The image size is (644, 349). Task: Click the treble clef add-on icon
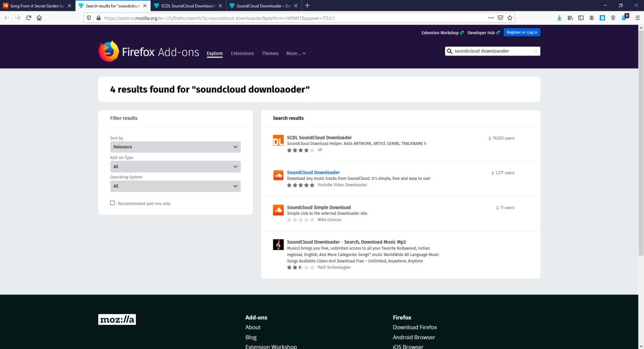pyautogui.click(x=278, y=244)
